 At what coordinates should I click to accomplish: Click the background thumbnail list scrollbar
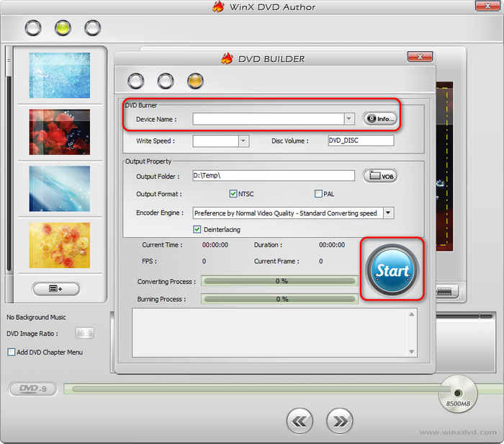pyautogui.click(x=9, y=174)
